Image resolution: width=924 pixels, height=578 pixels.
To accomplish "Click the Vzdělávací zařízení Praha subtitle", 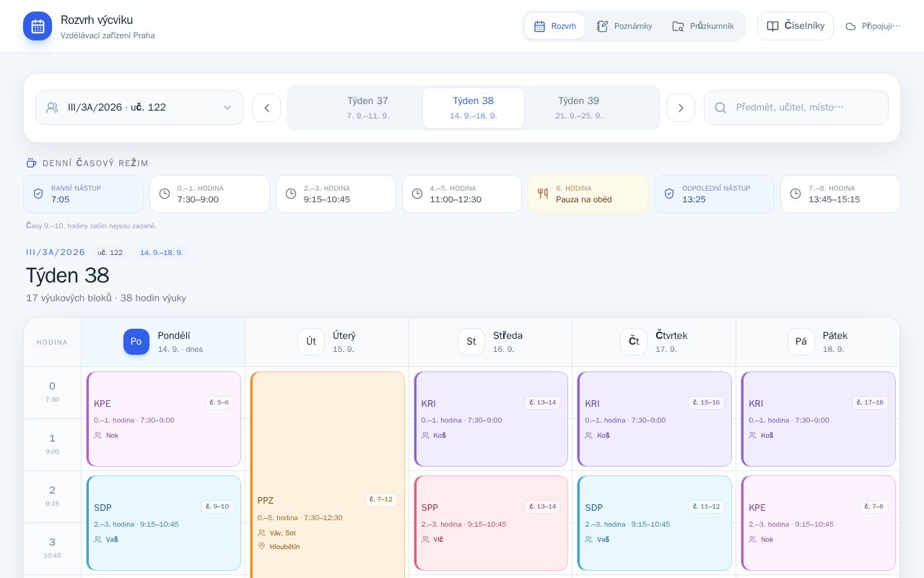I will click(108, 35).
